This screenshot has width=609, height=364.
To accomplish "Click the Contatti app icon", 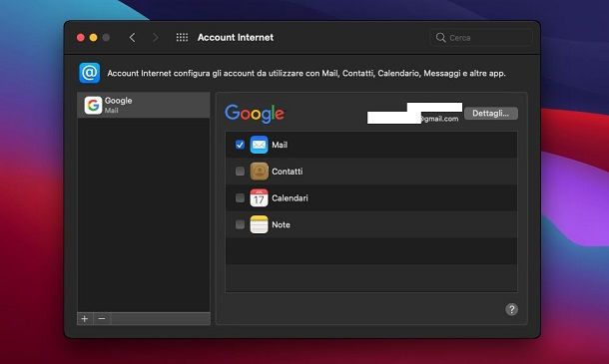I will click(259, 172).
